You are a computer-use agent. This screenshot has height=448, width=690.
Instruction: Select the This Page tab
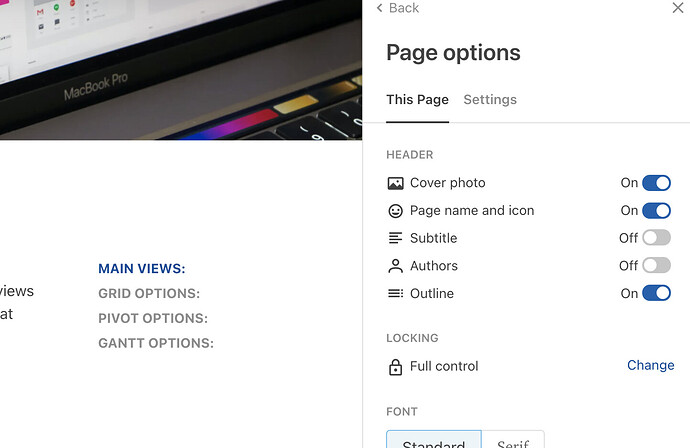pyautogui.click(x=417, y=100)
